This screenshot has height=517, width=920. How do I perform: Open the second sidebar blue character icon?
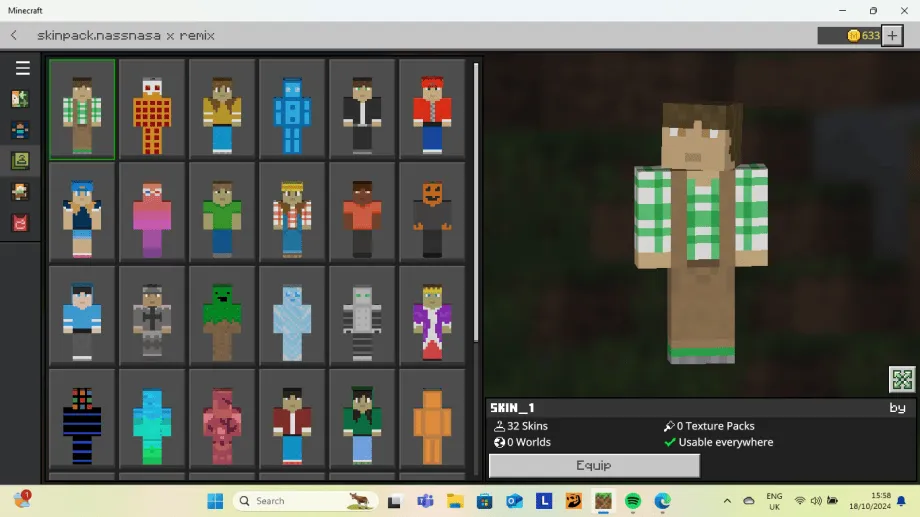coord(20,130)
